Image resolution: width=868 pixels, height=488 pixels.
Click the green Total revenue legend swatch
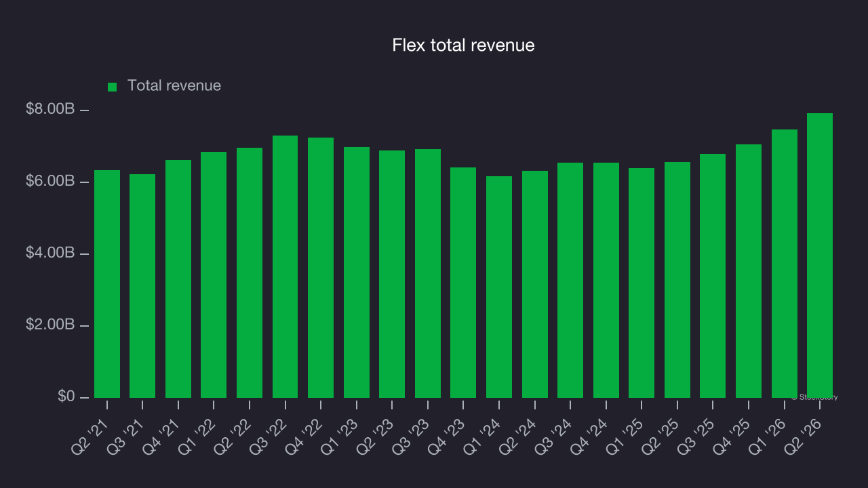pyautogui.click(x=113, y=87)
